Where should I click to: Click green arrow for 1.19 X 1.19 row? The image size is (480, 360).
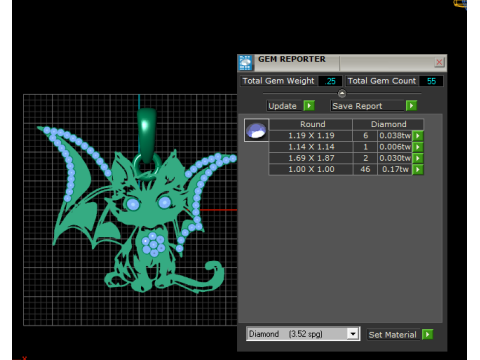pos(418,136)
